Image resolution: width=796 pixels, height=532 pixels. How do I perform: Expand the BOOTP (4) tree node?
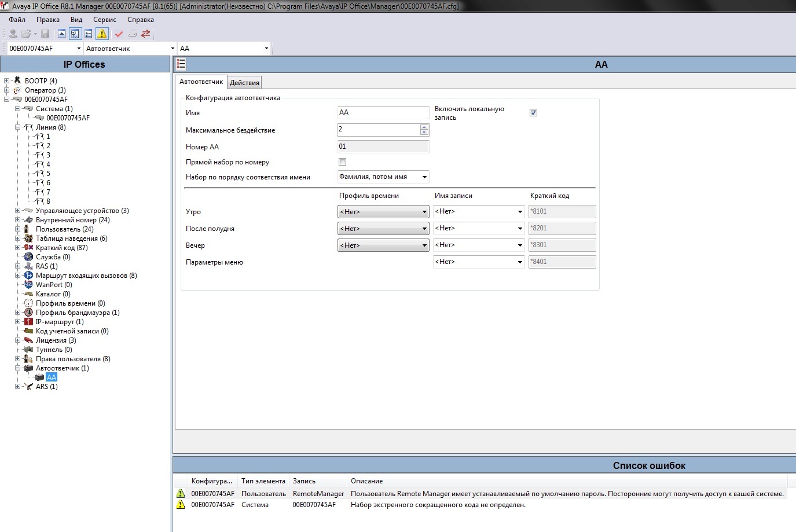coord(6,81)
